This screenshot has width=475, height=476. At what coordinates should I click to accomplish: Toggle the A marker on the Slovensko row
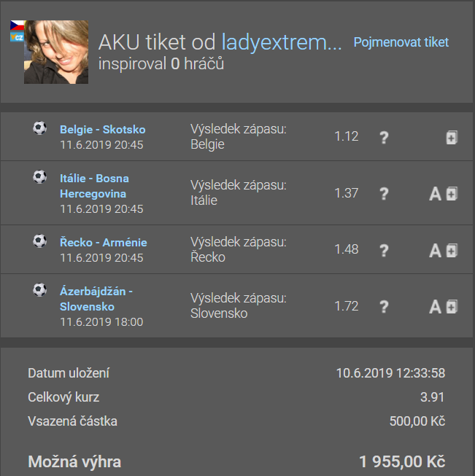pos(435,307)
